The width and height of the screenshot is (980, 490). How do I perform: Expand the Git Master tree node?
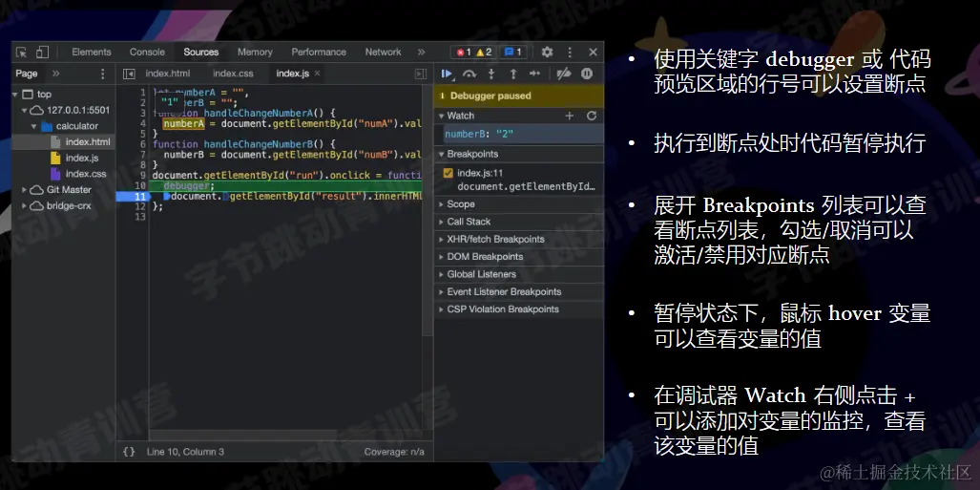point(25,190)
